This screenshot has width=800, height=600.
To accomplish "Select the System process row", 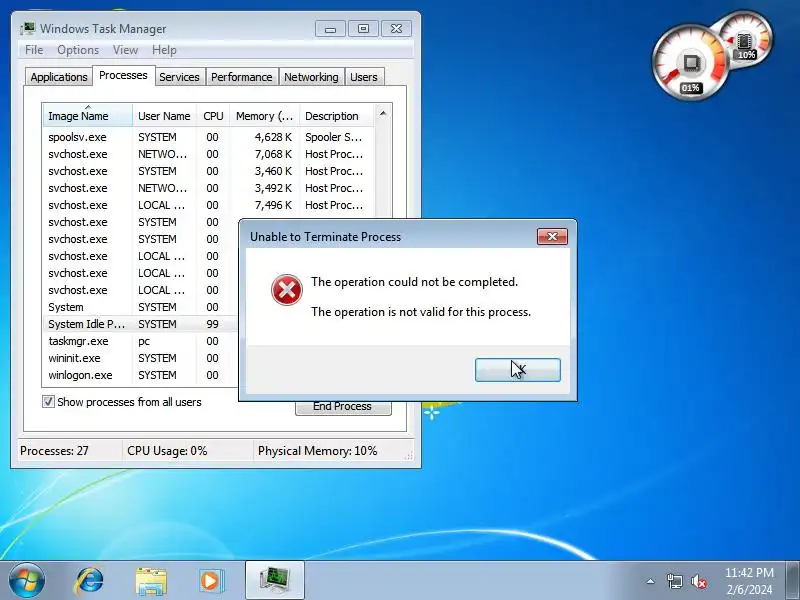I will pyautogui.click(x=141, y=307).
